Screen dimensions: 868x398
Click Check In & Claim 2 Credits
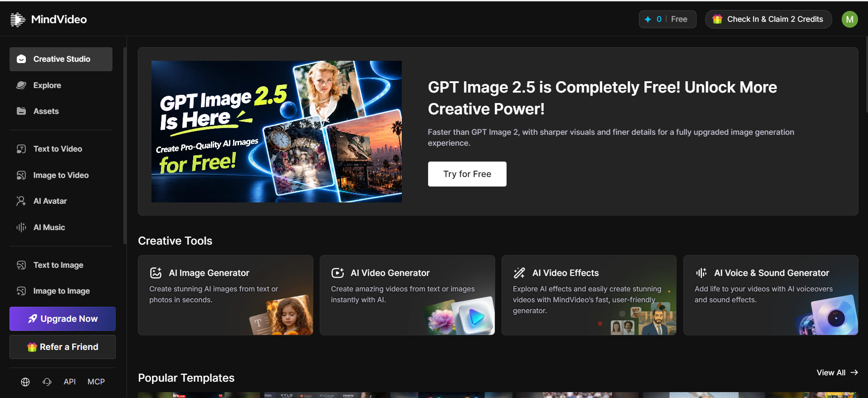click(x=768, y=19)
